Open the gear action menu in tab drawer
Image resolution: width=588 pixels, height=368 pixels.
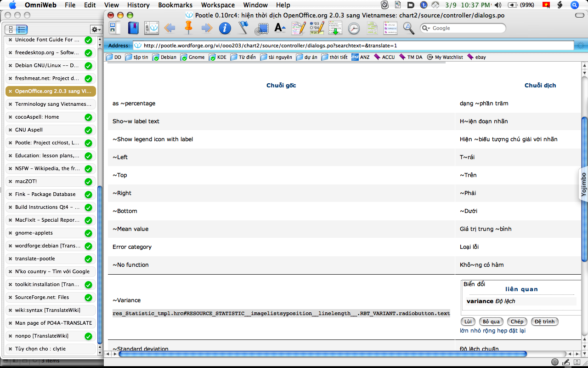[x=96, y=29]
